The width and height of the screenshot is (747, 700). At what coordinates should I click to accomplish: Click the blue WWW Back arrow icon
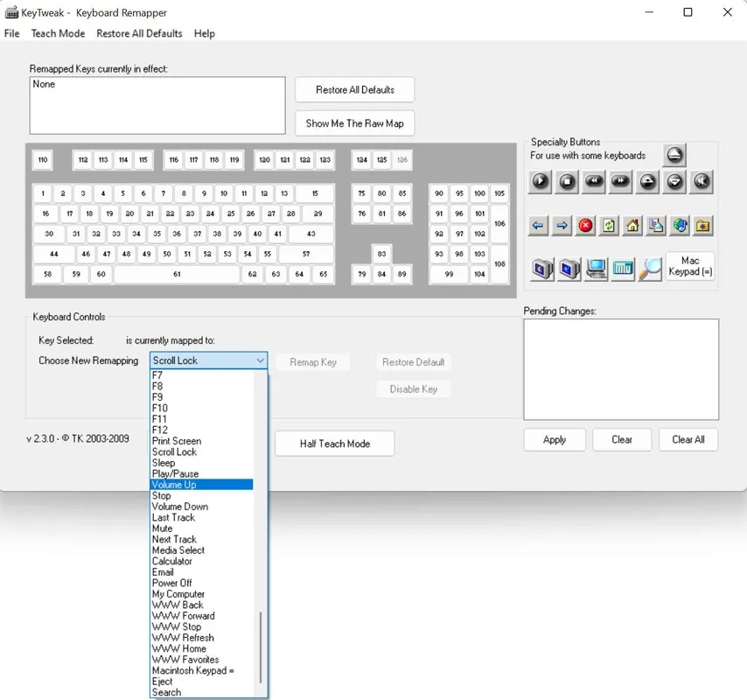[x=538, y=226]
